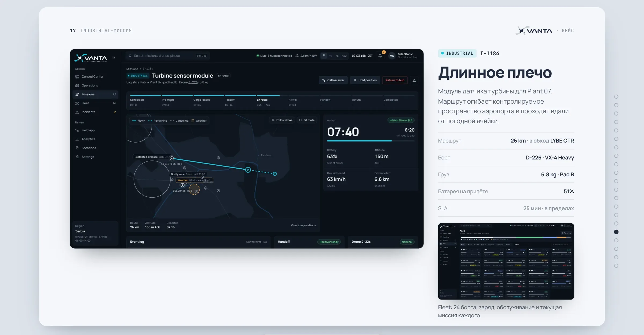Click the Call receiver button
This screenshot has height=335, width=644.
pyautogui.click(x=333, y=80)
